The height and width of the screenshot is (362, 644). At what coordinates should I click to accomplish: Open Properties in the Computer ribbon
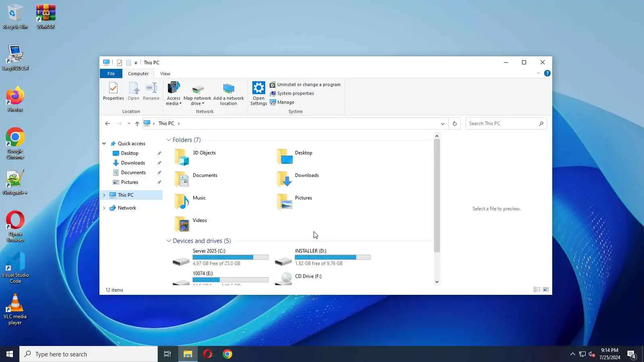pyautogui.click(x=113, y=91)
